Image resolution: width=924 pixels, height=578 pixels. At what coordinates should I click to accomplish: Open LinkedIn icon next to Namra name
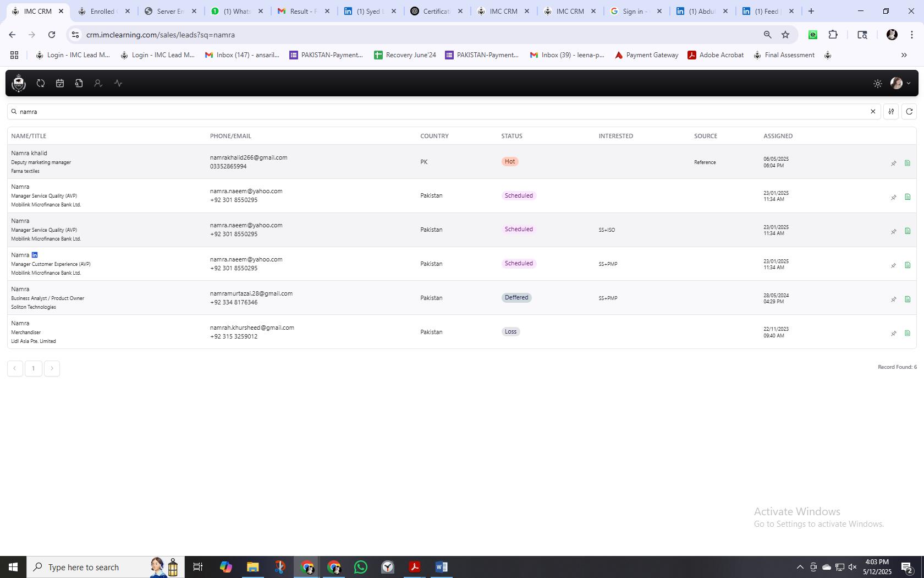tap(35, 255)
